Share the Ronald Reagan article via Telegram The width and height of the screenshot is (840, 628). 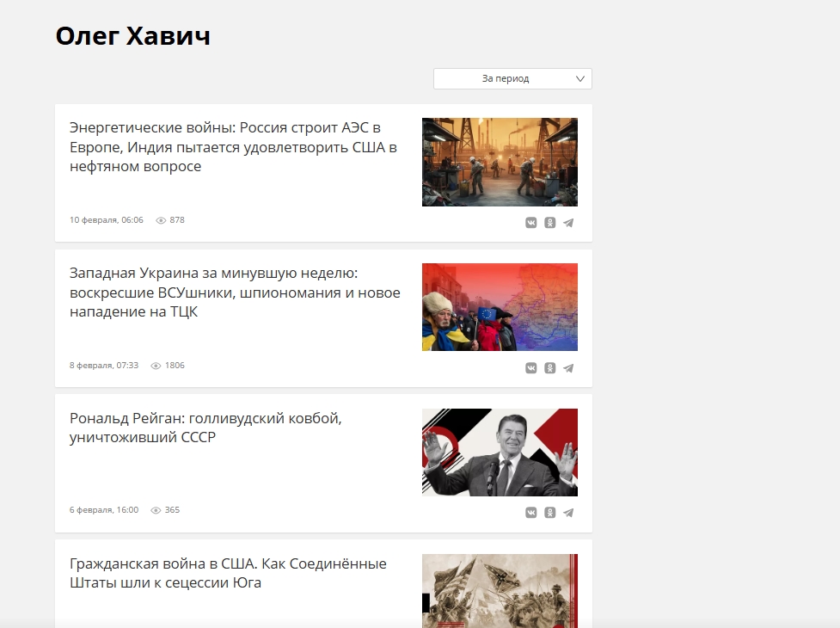click(x=568, y=513)
